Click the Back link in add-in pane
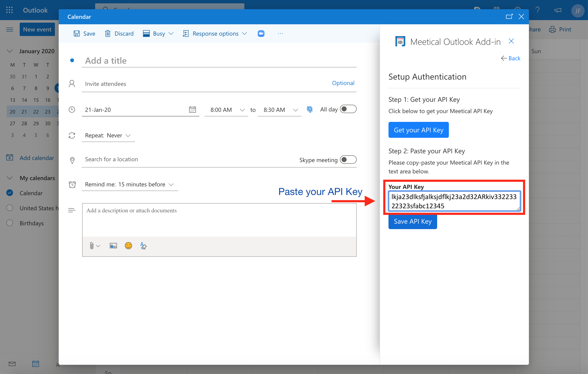Viewport: 588px width, 374px height. point(511,58)
